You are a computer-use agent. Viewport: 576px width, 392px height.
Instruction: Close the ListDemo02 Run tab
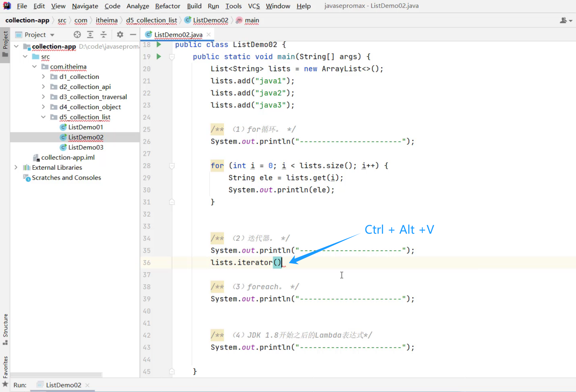88,385
